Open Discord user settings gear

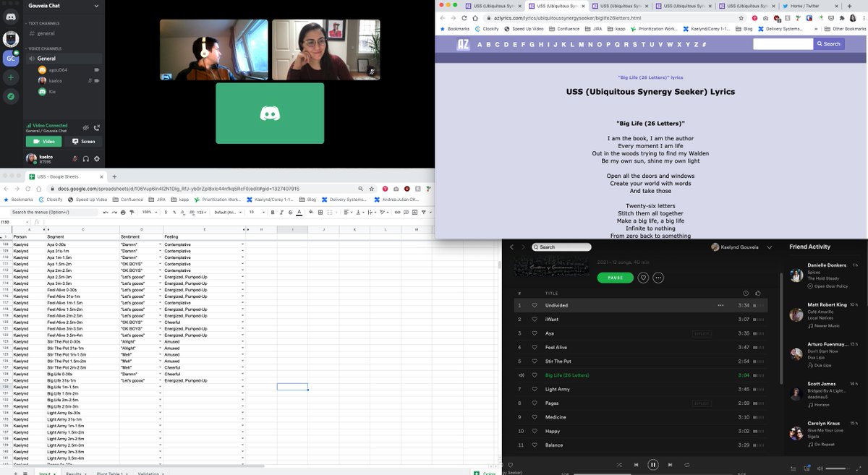pos(97,158)
